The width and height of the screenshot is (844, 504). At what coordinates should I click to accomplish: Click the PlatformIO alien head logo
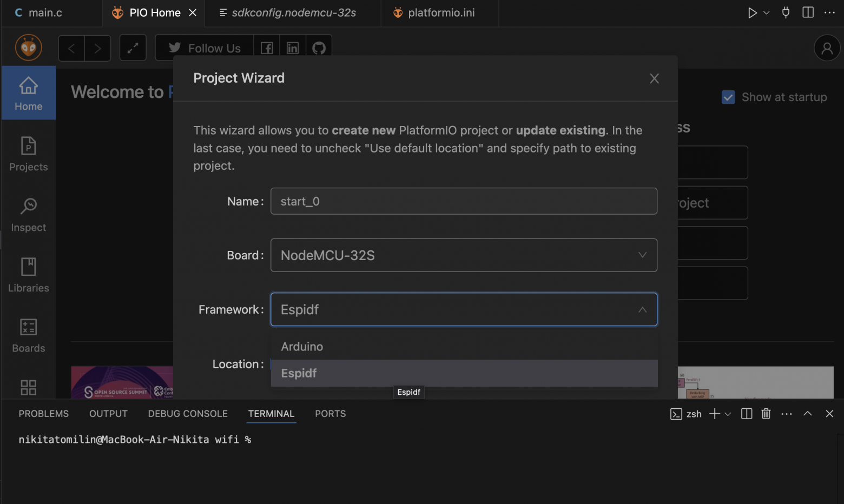click(x=29, y=48)
